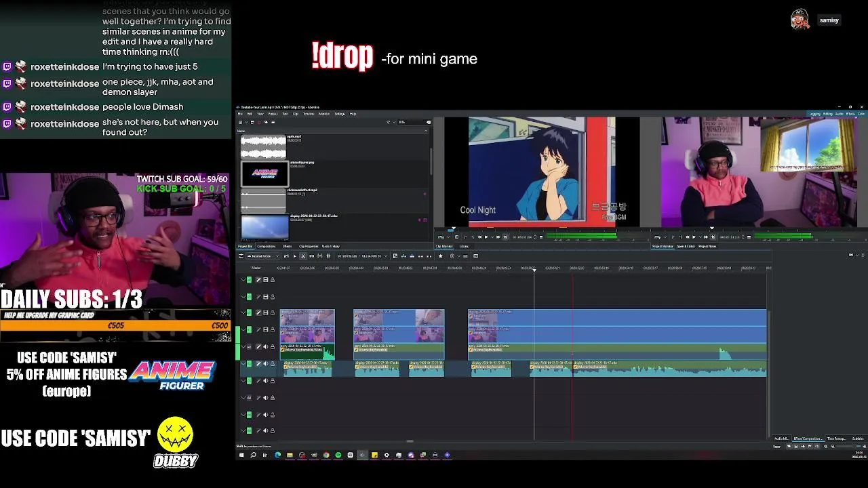The image size is (868, 488).
Task: Click the create folder icon in bin
Action: pos(252,122)
